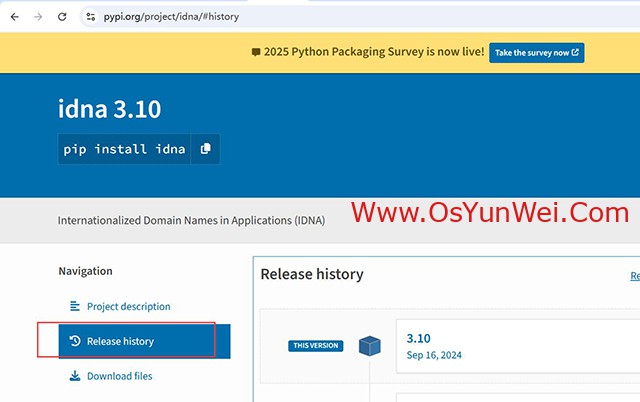This screenshot has height=402, width=640.
Task: Go to Download files in the navigation
Action: pos(119,376)
